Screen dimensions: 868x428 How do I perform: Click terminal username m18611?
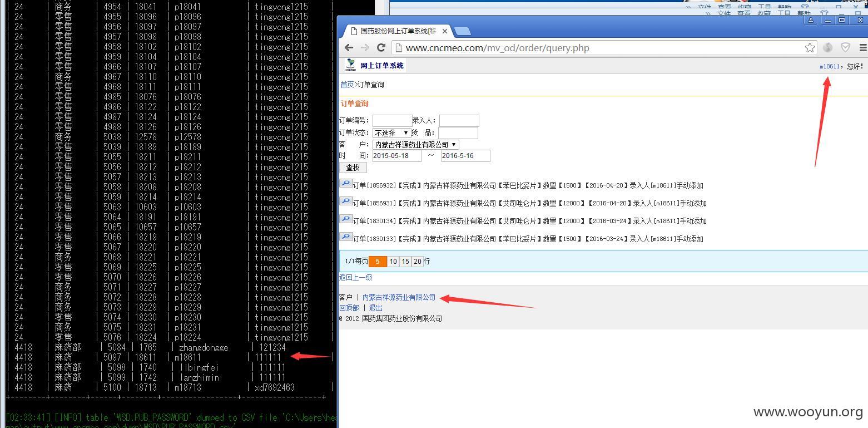187,357
